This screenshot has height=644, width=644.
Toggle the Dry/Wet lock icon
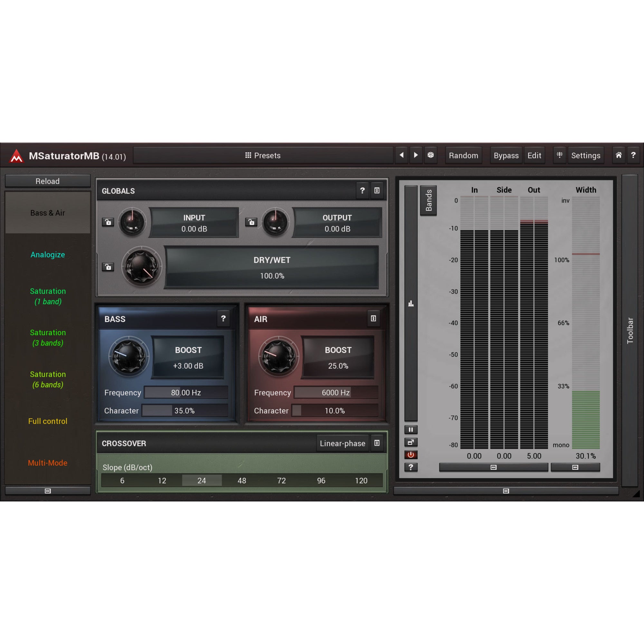click(x=108, y=267)
